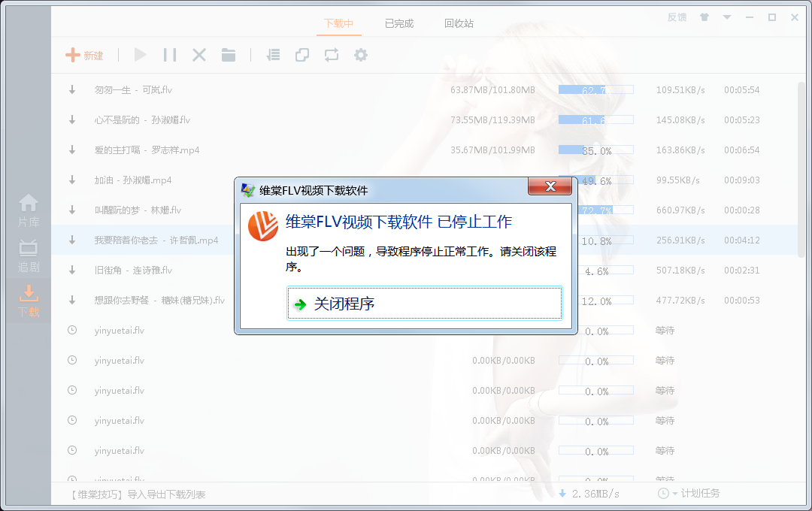Click the loop refresh toolbar icon
Image resolution: width=812 pixels, height=511 pixels.
pyautogui.click(x=332, y=55)
